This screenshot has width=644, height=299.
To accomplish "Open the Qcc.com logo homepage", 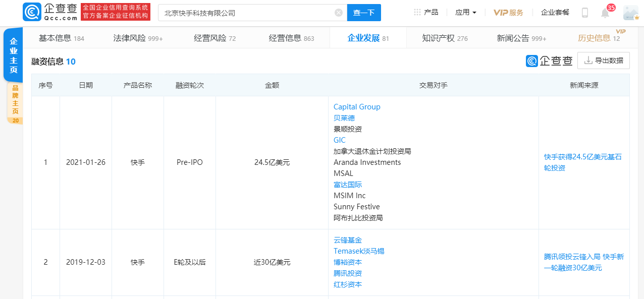I will click(50, 12).
